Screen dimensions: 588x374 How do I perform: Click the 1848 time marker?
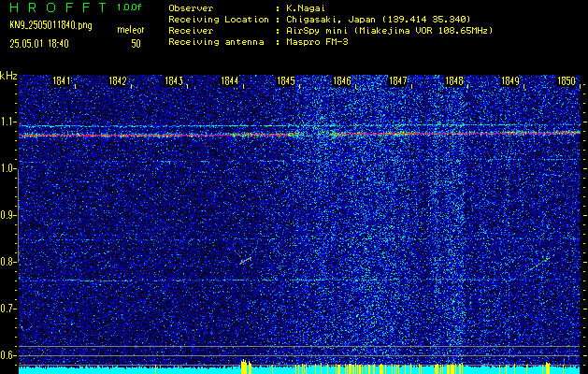click(453, 81)
